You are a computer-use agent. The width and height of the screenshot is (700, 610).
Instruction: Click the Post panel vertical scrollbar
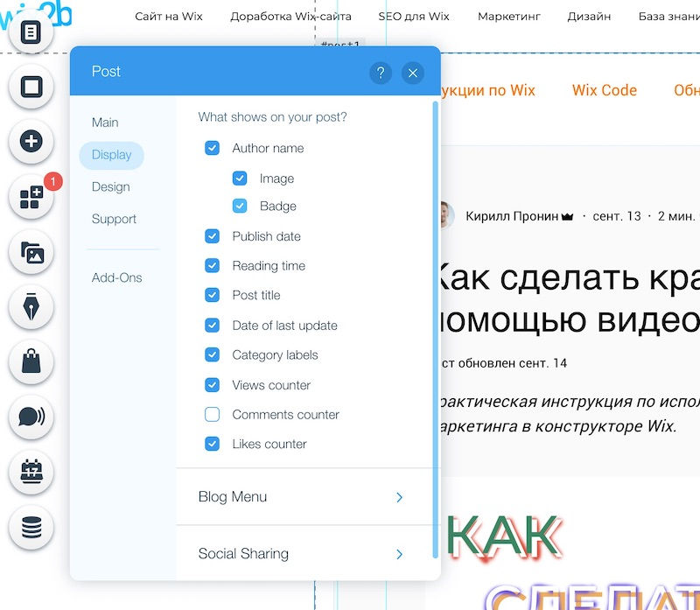(x=435, y=330)
